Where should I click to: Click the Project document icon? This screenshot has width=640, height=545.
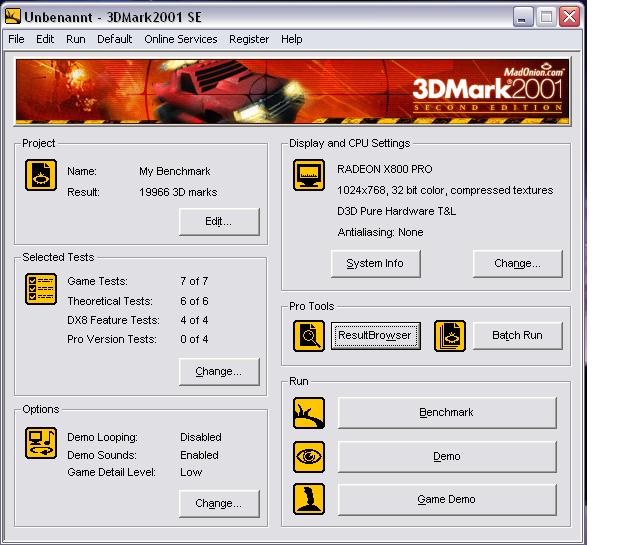click(40, 175)
